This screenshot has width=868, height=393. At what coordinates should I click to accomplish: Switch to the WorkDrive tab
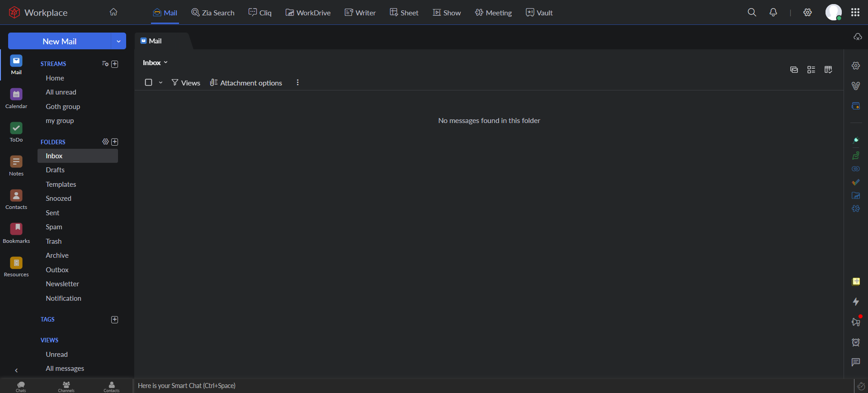308,13
